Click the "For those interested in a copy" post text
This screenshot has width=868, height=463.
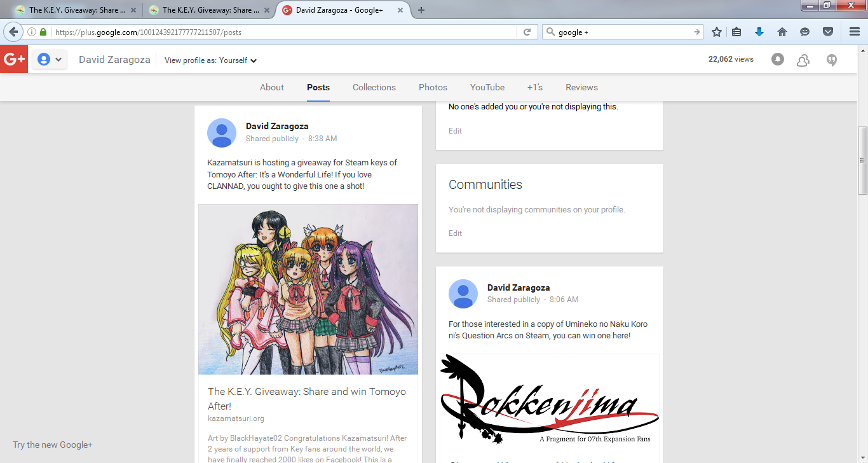pyautogui.click(x=548, y=330)
